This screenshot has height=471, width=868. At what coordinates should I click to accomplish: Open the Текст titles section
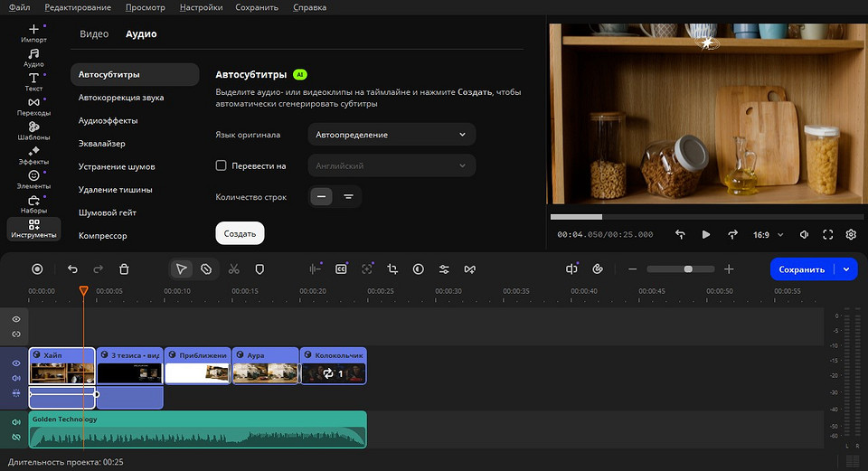[33, 82]
